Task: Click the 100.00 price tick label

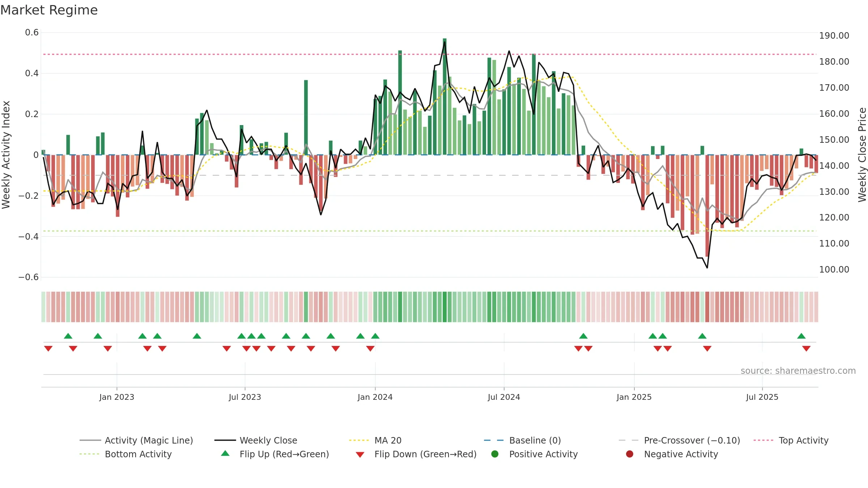Action: coord(834,269)
